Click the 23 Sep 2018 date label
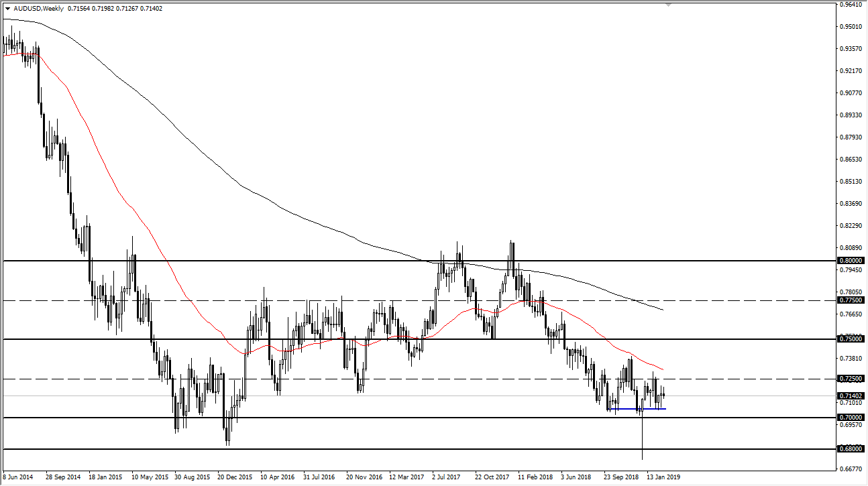 coord(622,478)
